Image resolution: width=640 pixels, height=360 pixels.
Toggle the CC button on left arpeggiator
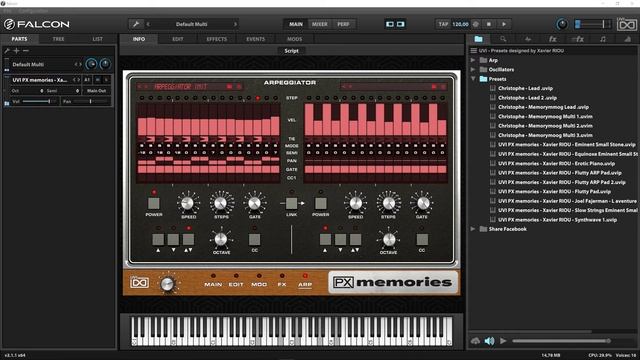pos(254,239)
